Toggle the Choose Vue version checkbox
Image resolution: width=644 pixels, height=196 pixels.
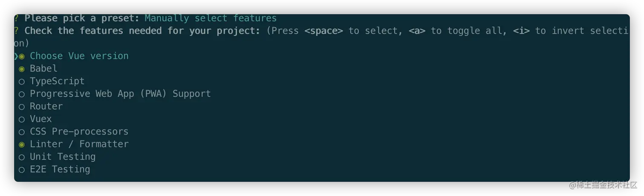pyautogui.click(x=22, y=56)
